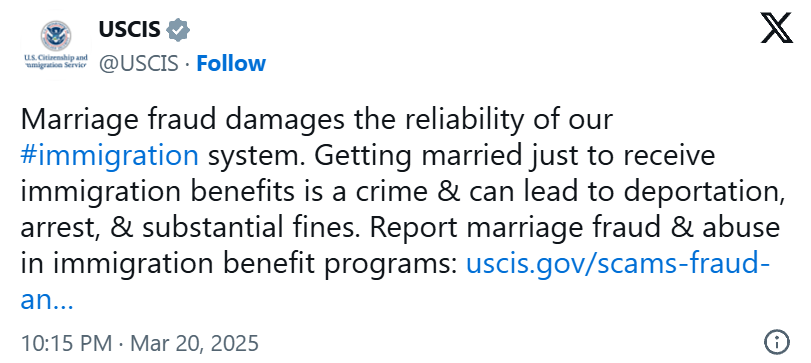
Task: Follow the USCIS account
Action: (231, 63)
